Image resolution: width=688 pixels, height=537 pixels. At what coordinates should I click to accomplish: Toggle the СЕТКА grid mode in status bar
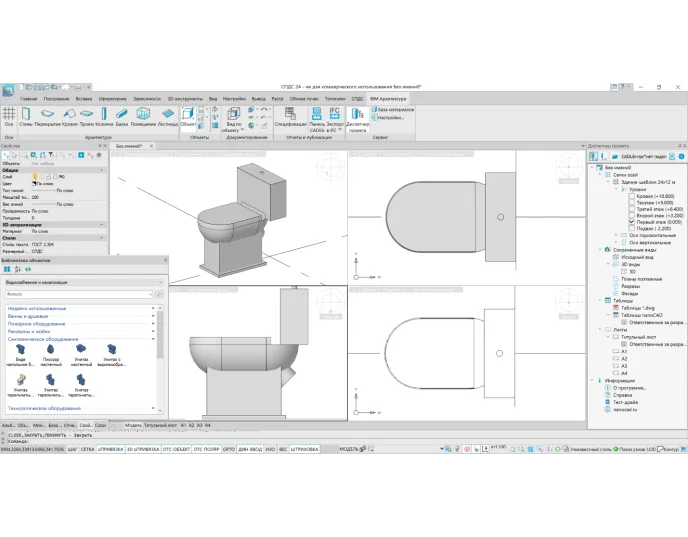tap(87, 450)
